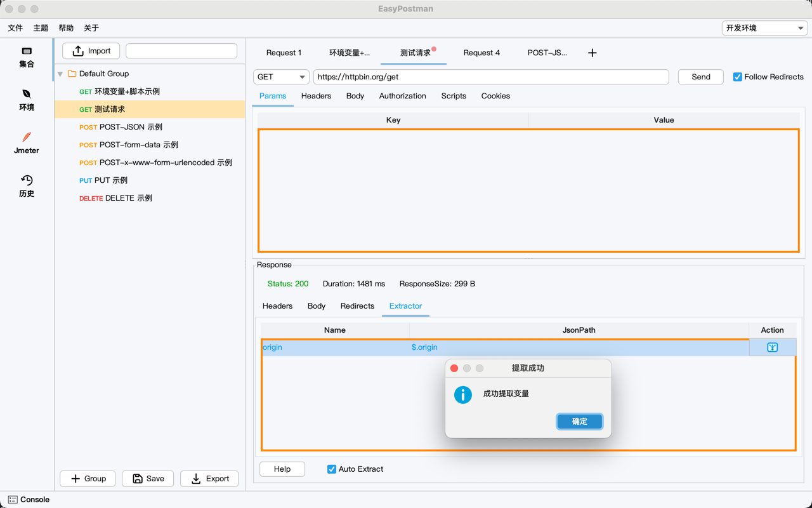Click the origin name cell

(335, 347)
